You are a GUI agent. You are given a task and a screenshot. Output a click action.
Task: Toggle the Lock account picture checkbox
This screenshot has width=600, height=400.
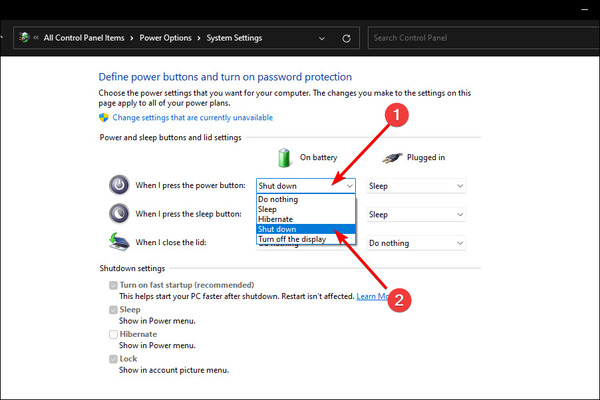[x=113, y=359]
